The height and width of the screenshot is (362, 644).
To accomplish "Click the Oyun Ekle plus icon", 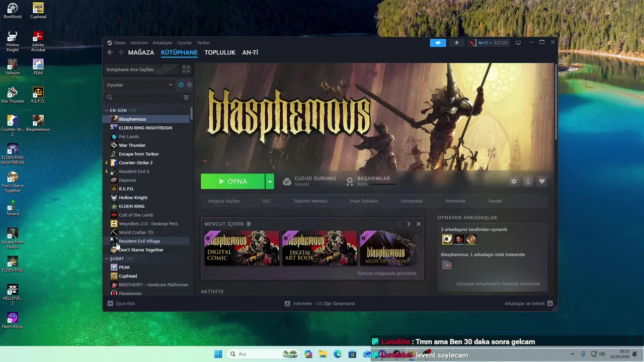I will click(x=110, y=304).
